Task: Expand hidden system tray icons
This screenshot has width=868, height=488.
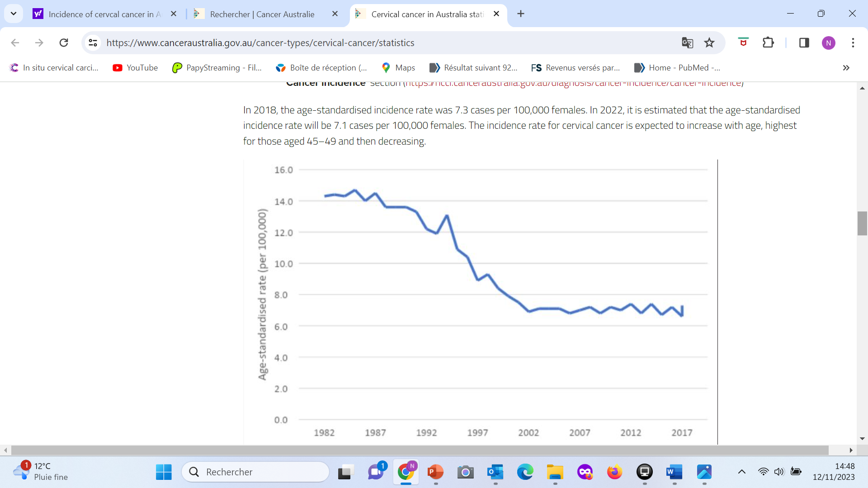Action: pos(741,472)
